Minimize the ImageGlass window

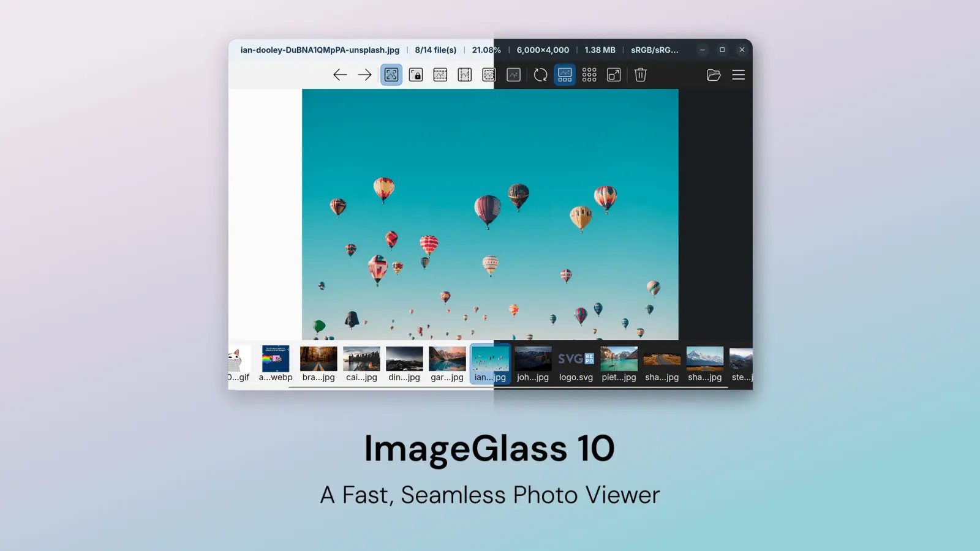(x=703, y=50)
